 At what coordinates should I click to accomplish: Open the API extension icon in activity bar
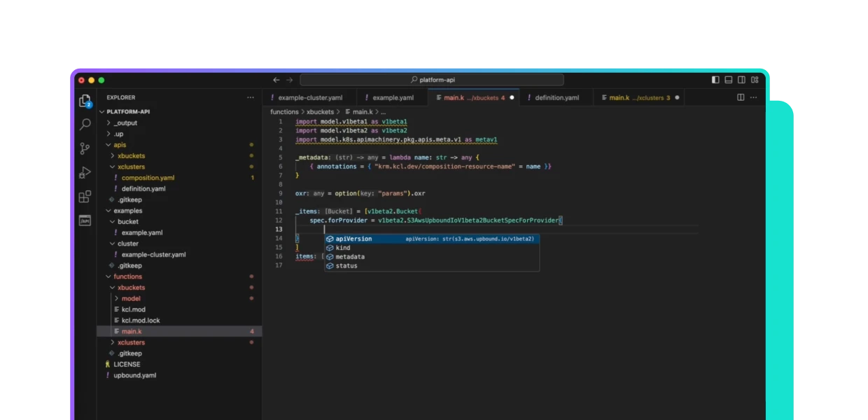click(85, 220)
